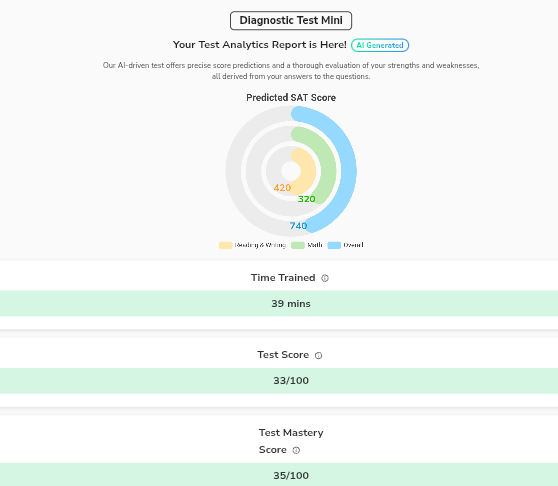The image size is (558, 486).
Task: Click the Test Mastery heading text
Action: point(291,433)
